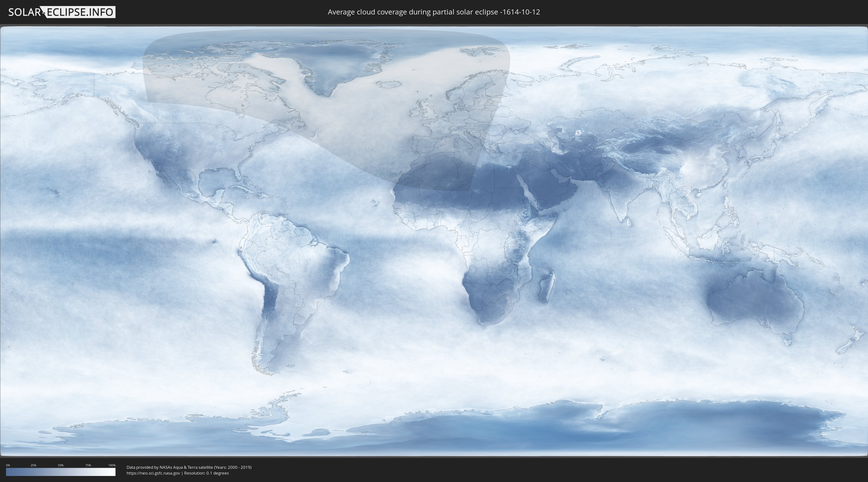Click the Resolution: 0.1 degrees text

206,473
